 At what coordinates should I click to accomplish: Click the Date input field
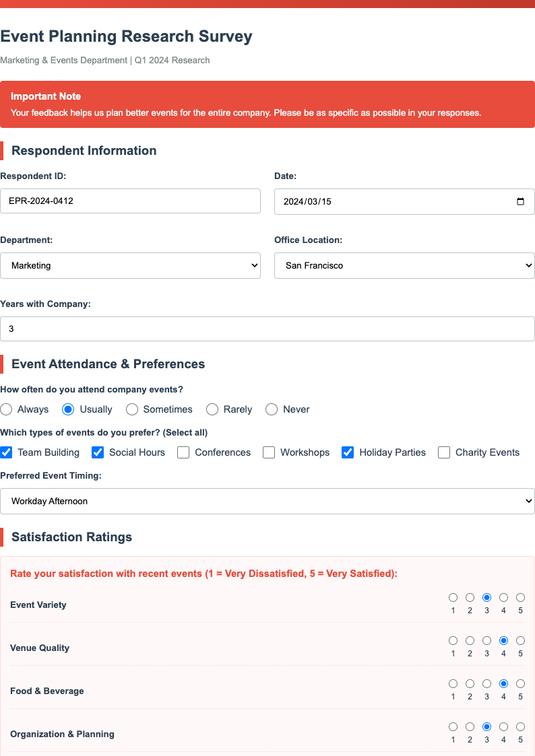pos(391,202)
